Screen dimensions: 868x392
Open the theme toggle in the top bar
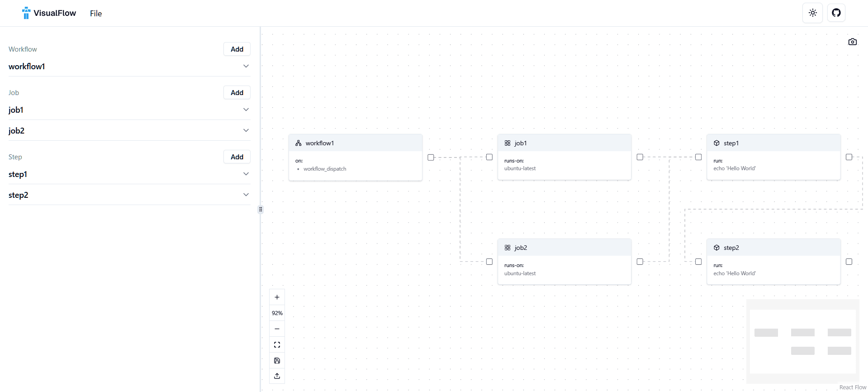point(812,13)
